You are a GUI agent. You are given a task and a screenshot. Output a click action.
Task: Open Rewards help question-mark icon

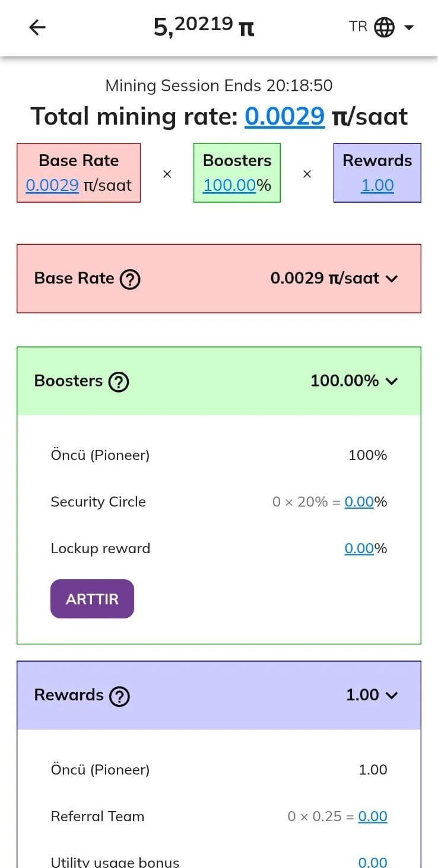pos(119,695)
